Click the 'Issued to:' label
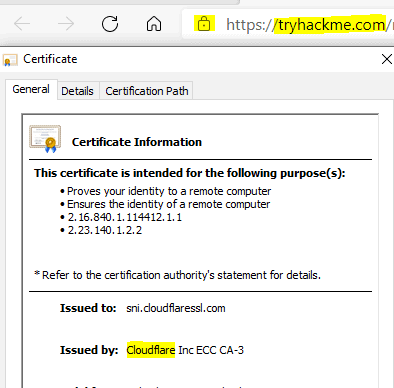This screenshot has height=388, width=394. point(88,308)
